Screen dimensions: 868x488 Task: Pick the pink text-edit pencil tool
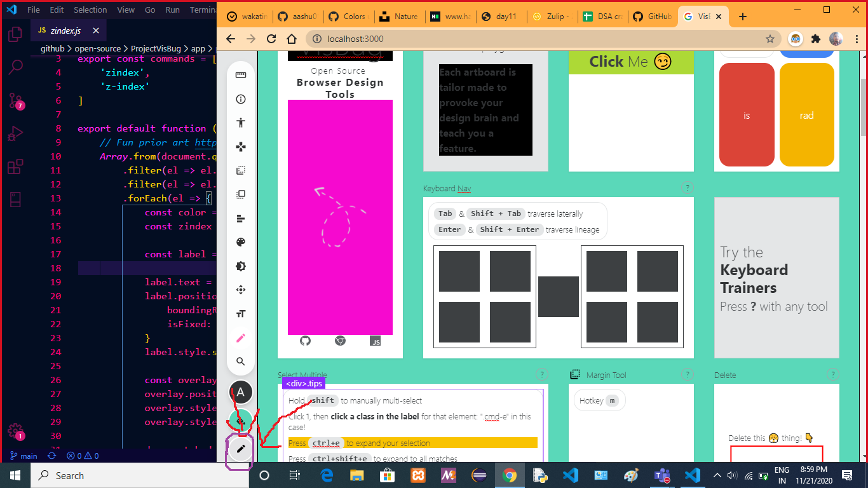point(240,337)
